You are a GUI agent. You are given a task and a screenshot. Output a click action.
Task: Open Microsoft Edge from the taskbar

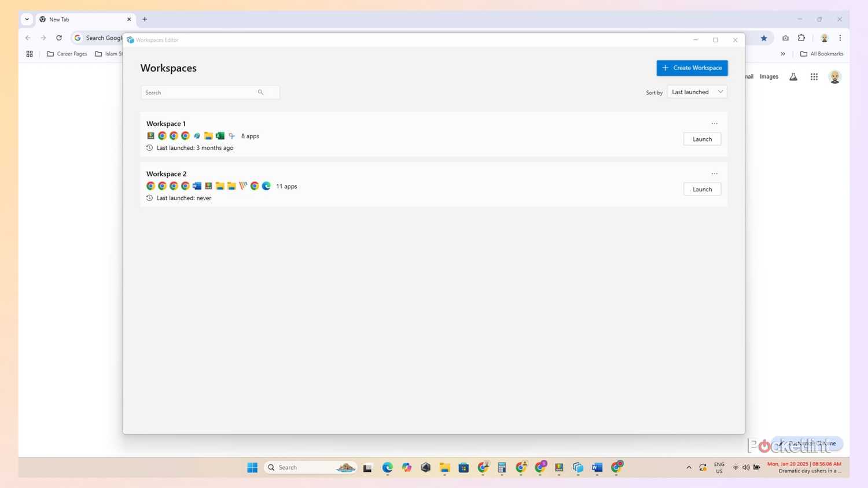click(x=387, y=468)
